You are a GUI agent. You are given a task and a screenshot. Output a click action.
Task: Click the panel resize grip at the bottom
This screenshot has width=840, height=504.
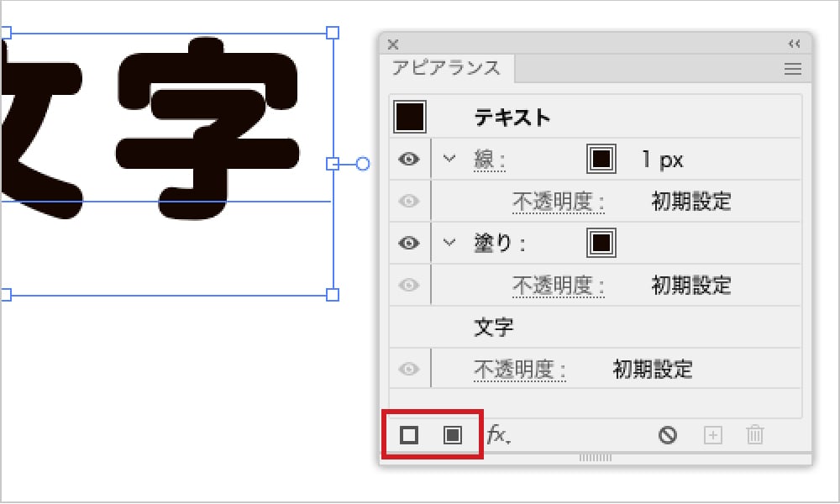click(596, 459)
